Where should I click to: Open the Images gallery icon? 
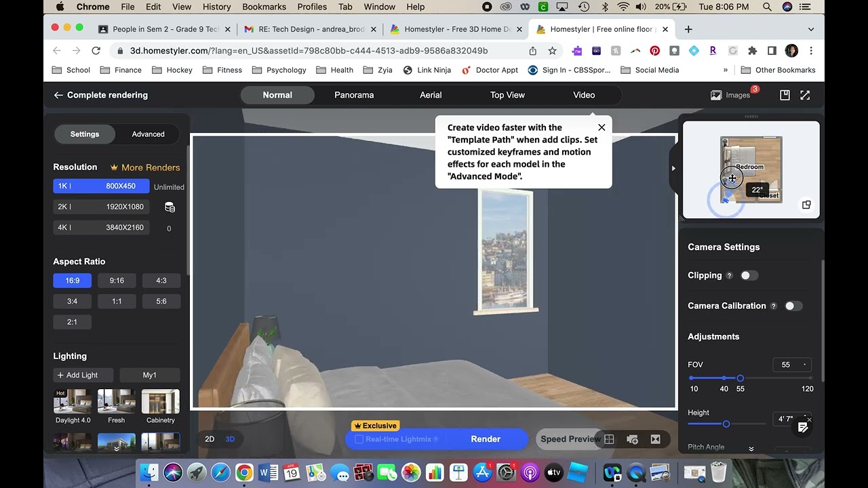[x=716, y=96]
